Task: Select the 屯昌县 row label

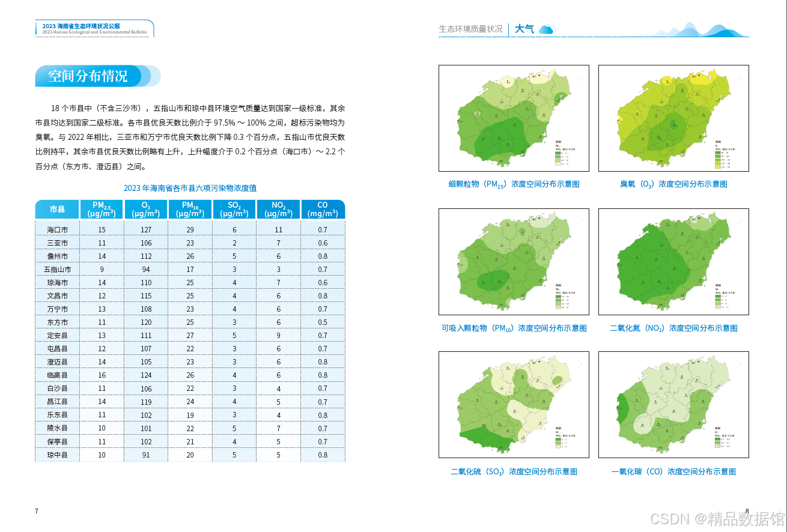Action: 58,349
